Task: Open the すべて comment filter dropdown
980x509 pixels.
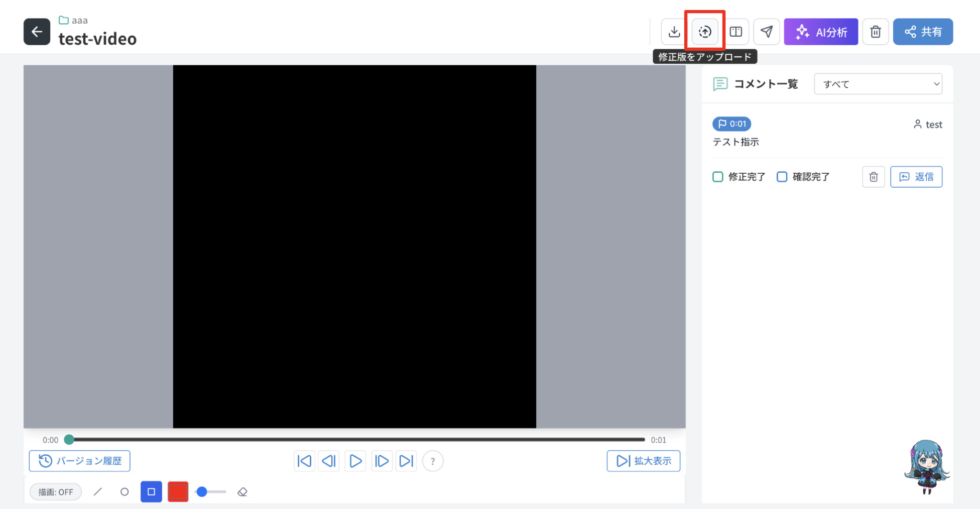Action: (x=878, y=84)
